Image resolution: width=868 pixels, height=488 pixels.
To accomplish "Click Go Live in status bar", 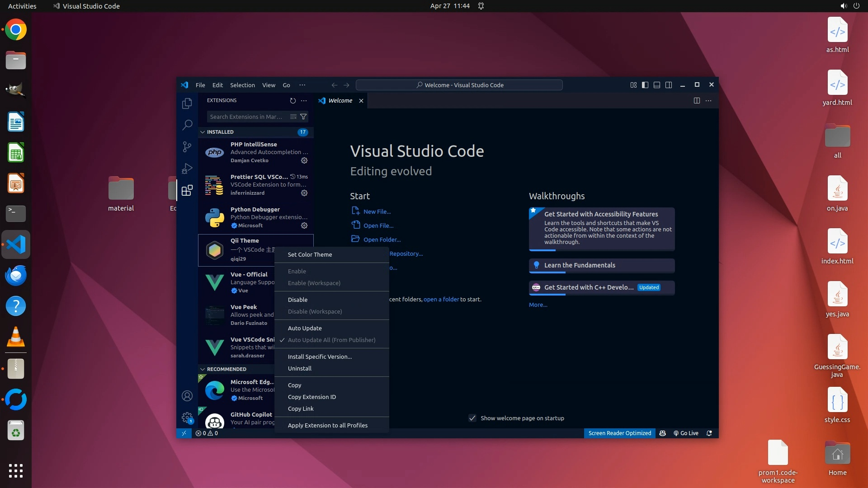I will [686, 433].
